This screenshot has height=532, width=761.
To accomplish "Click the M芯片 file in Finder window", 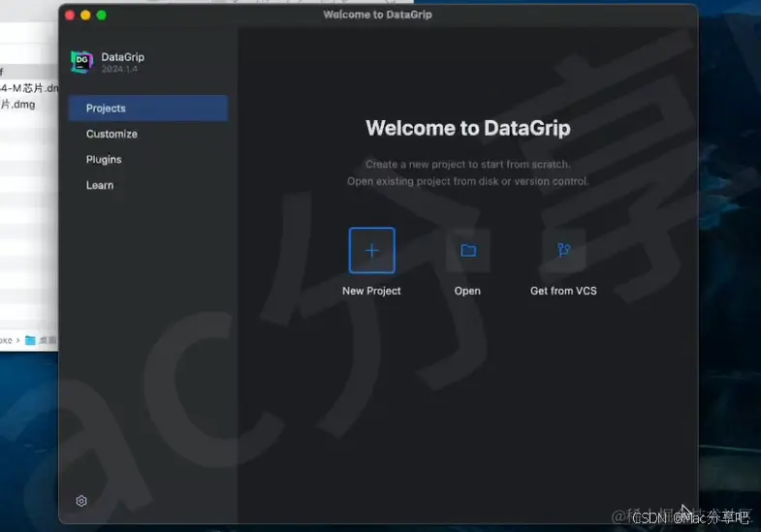I will pyautogui.click(x=29, y=88).
